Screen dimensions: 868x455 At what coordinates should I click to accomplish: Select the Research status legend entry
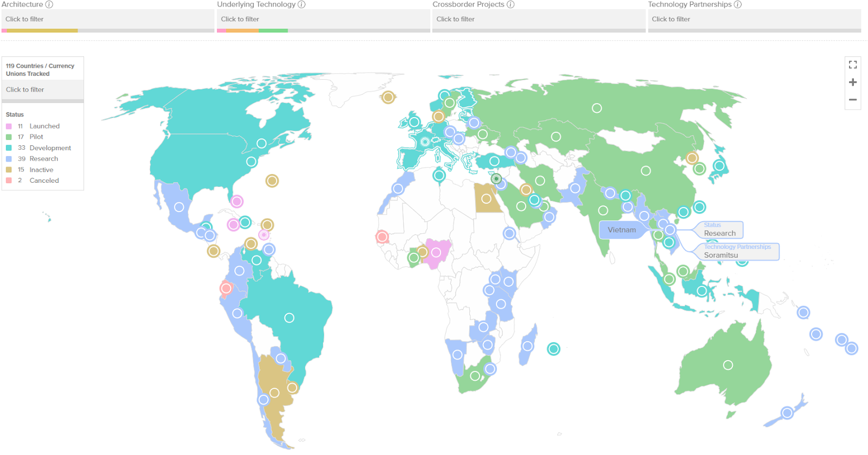click(43, 159)
